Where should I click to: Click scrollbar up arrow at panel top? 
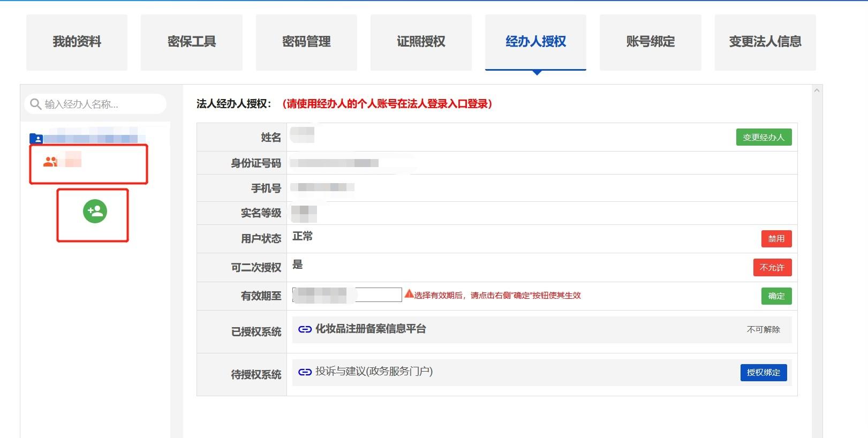[x=817, y=90]
